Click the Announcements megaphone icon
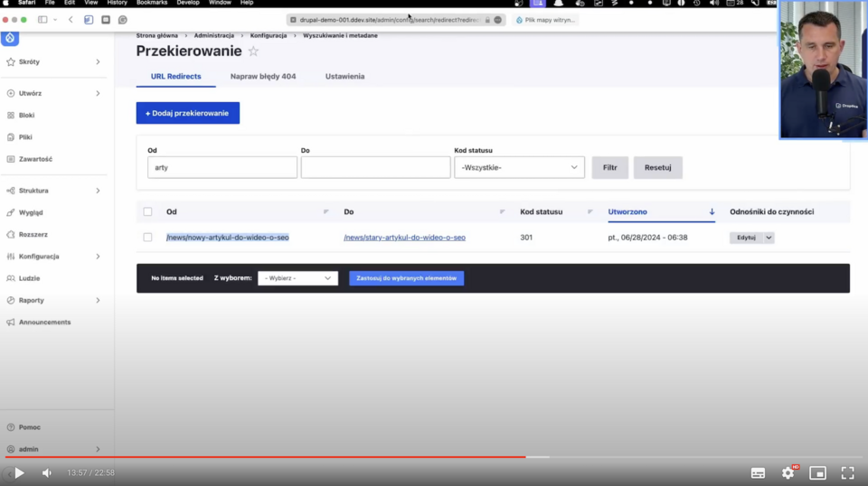The image size is (868, 486). (11, 322)
